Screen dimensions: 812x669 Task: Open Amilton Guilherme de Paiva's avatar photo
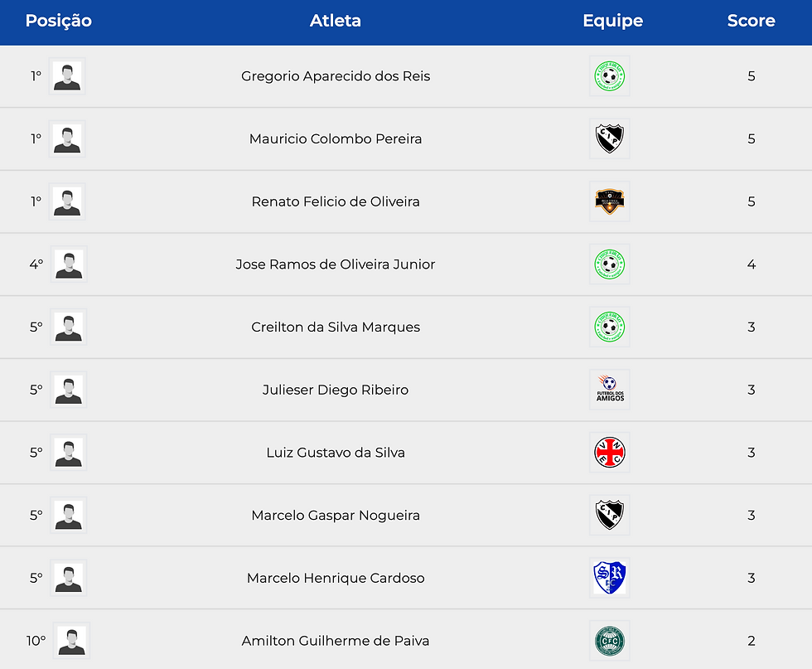[x=71, y=641]
